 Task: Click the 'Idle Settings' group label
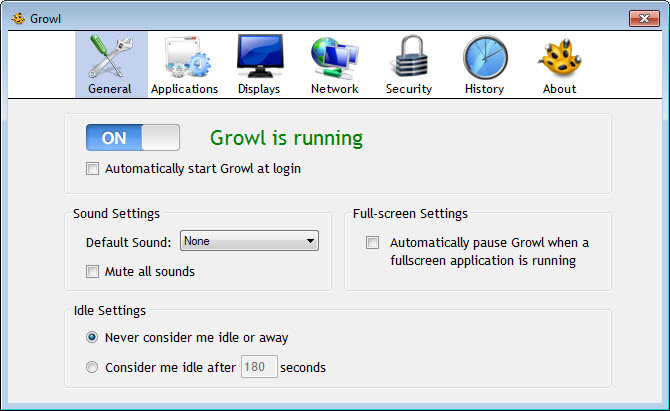click(109, 311)
